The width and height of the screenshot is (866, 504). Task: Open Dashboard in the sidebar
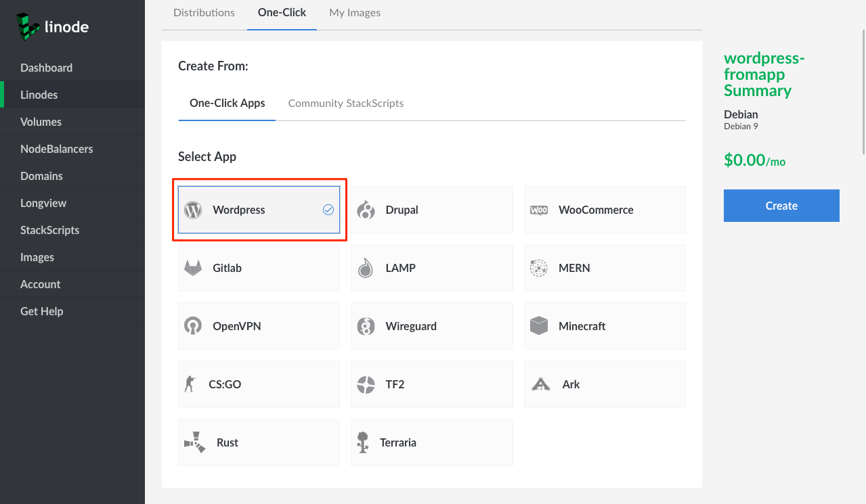tap(46, 68)
